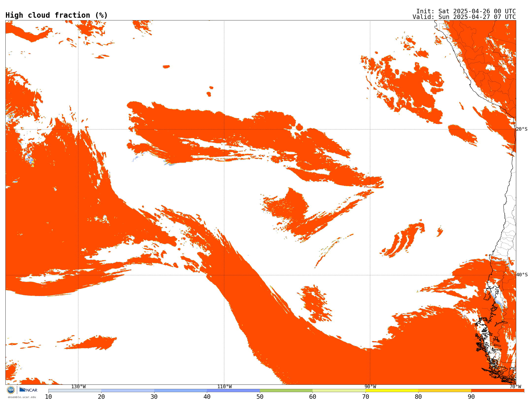Click the colorbar label 30

pyautogui.click(x=154, y=397)
